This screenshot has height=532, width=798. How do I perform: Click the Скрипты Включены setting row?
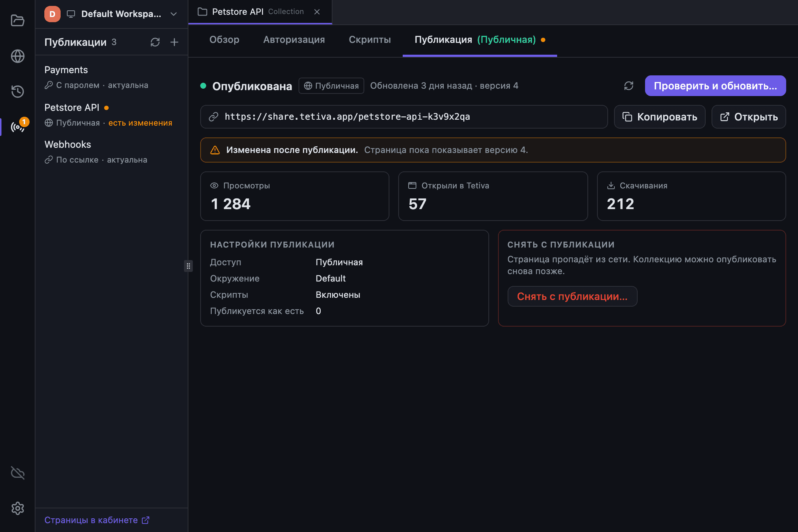pyautogui.click(x=344, y=295)
